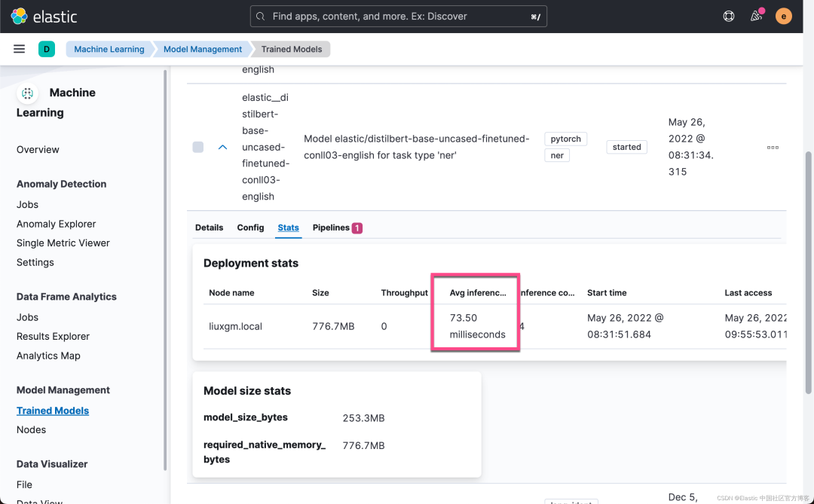Open Results Explorer

point(53,336)
